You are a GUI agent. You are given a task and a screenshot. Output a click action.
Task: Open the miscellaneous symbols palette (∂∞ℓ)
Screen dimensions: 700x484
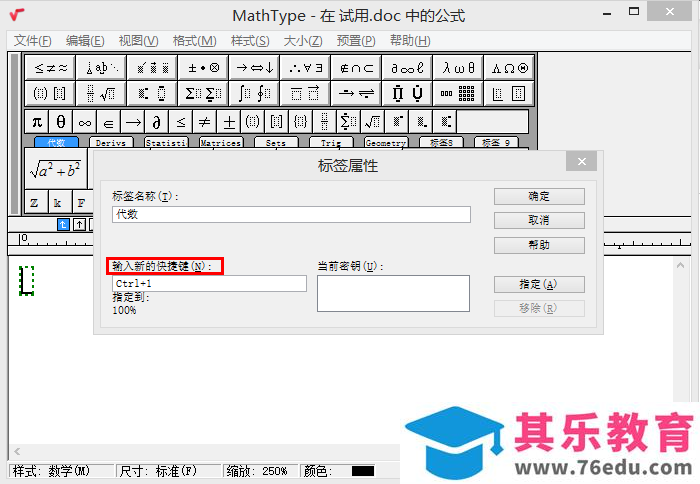click(407, 68)
